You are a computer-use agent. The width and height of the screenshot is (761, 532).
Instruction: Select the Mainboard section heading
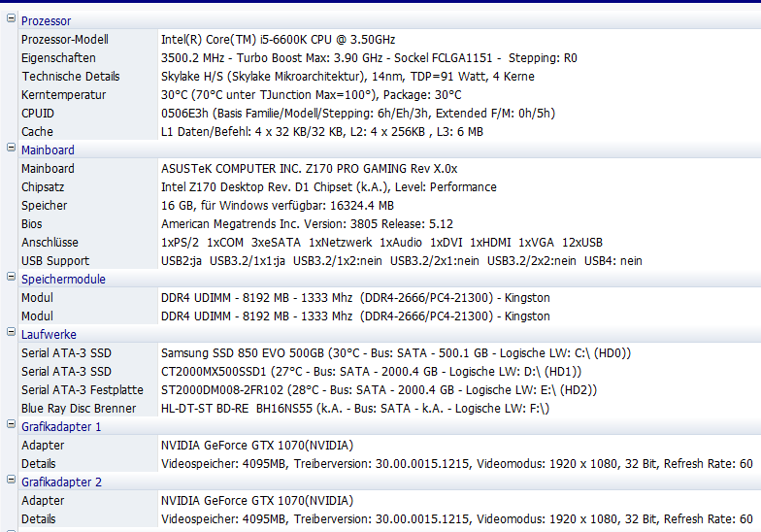pyautogui.click(x=48, y=150)
